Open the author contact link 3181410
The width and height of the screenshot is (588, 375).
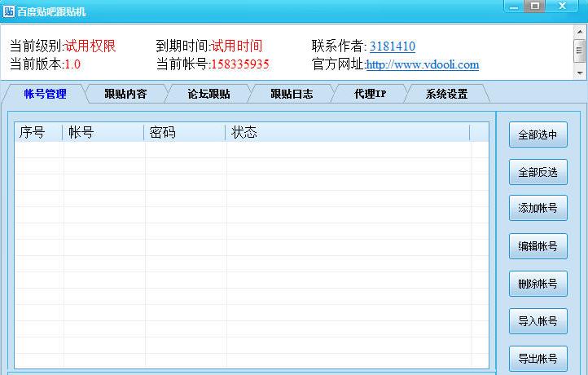[392, 46]
